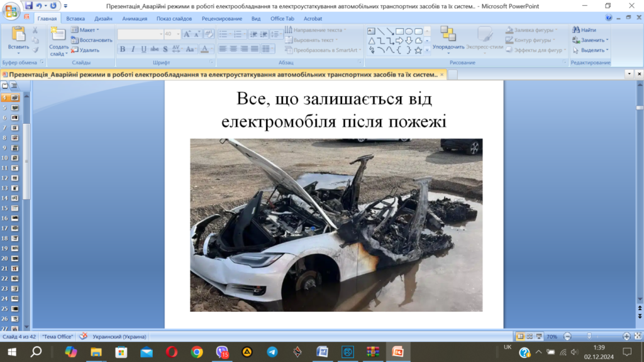Toggle Bold formatting
Image resolution: width=644 pixels, height=362 pixels.
coord(123,49)
